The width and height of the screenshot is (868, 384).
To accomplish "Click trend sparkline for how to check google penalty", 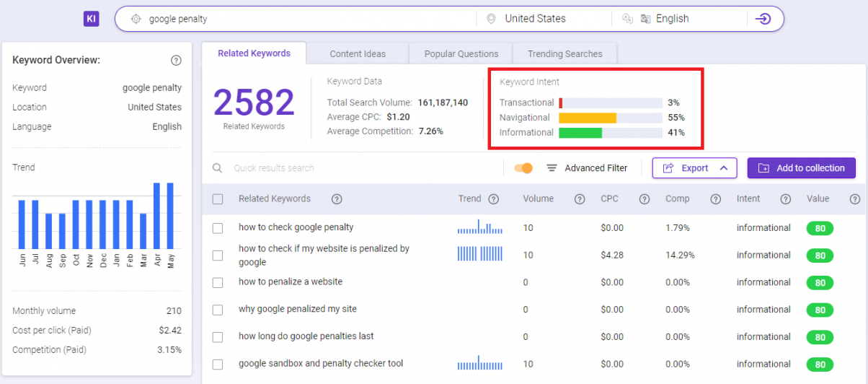I will click(x=480, y=227).
